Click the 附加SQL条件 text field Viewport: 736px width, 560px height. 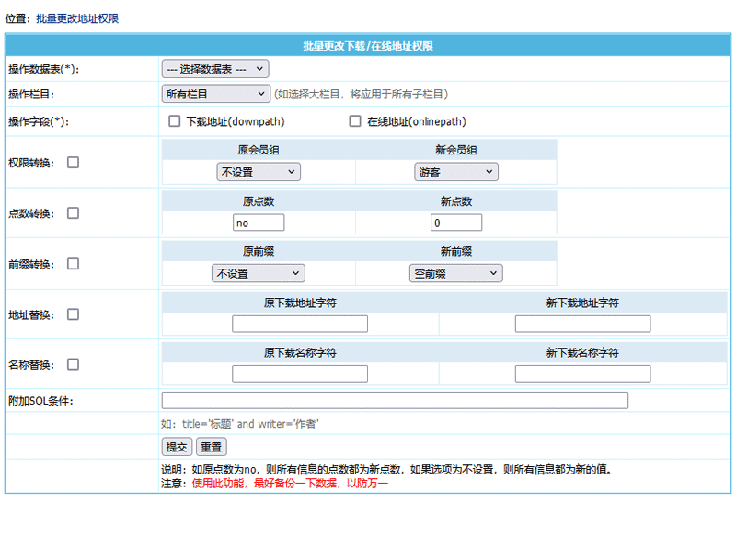coord(395,400)
